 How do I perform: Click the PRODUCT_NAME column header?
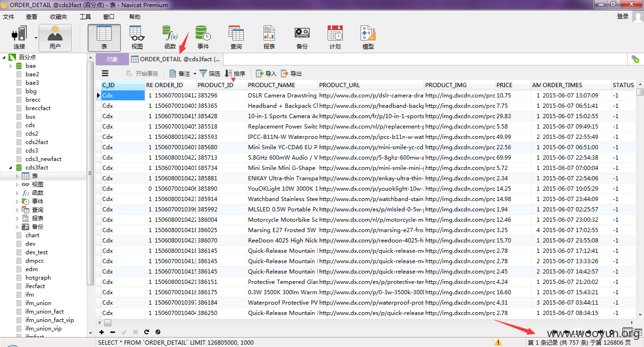click(282, 85)
